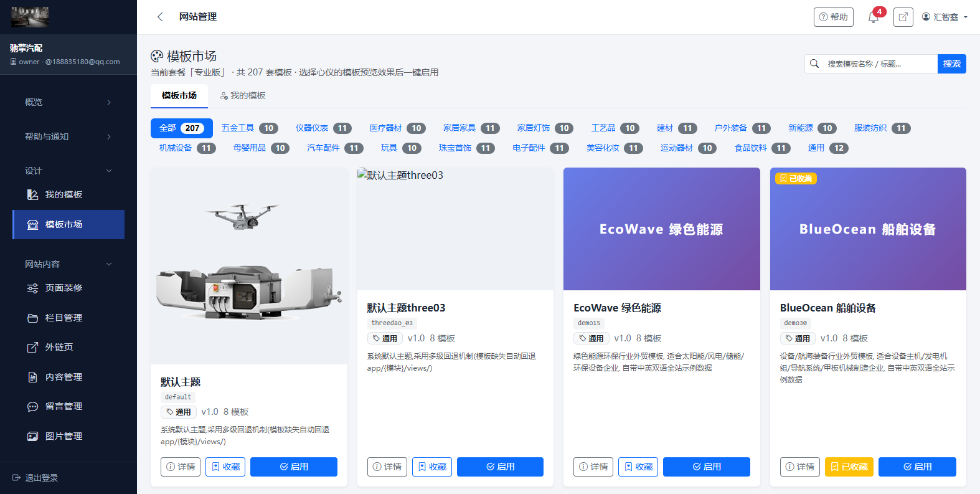Select the 模板市场 tab
This screenshot has height=494, width=980.
[179, 95]
